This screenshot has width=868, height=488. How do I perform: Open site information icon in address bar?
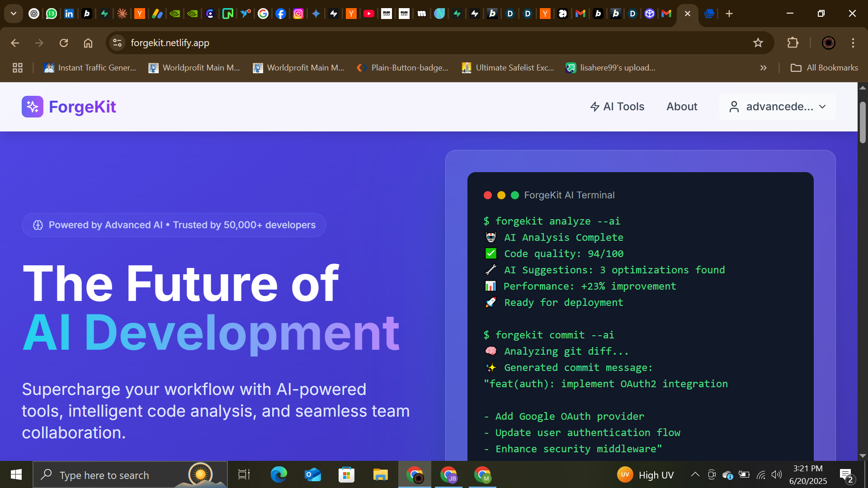click(118, 43)
